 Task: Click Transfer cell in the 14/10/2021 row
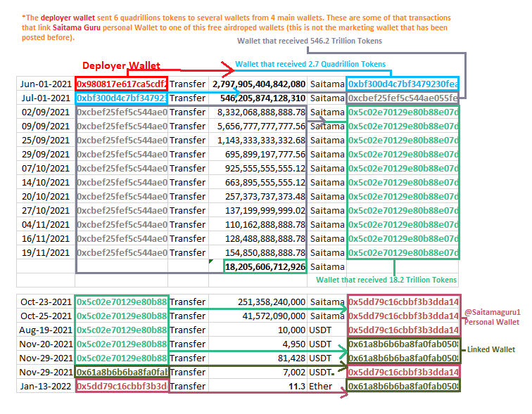(x=189, y=183)
